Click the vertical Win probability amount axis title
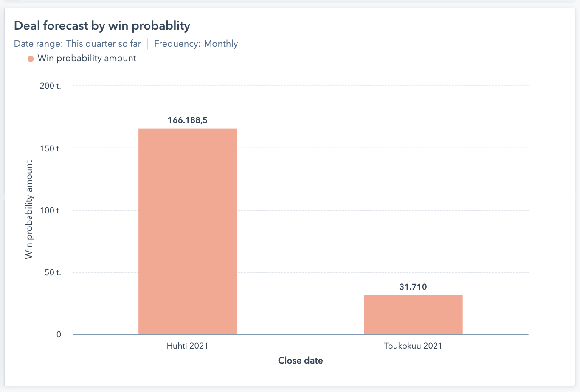The width and height of the screenshot is (580, 392). coord(29,210)
